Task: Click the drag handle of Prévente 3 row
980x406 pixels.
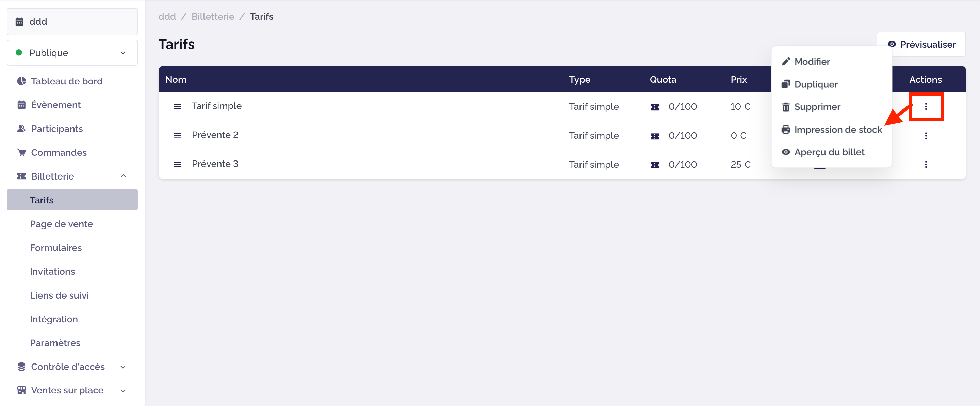Action: [x=177, y=165]
